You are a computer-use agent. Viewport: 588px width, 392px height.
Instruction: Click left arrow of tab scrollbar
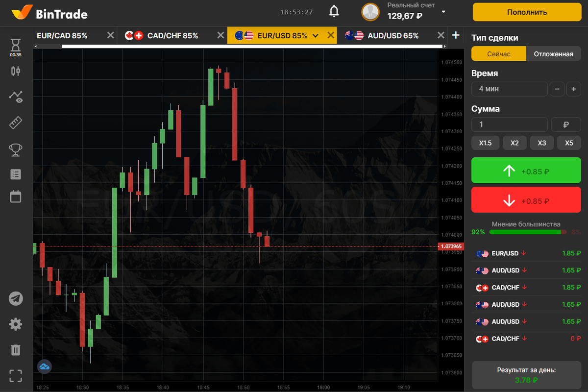(x=36, y=47)
